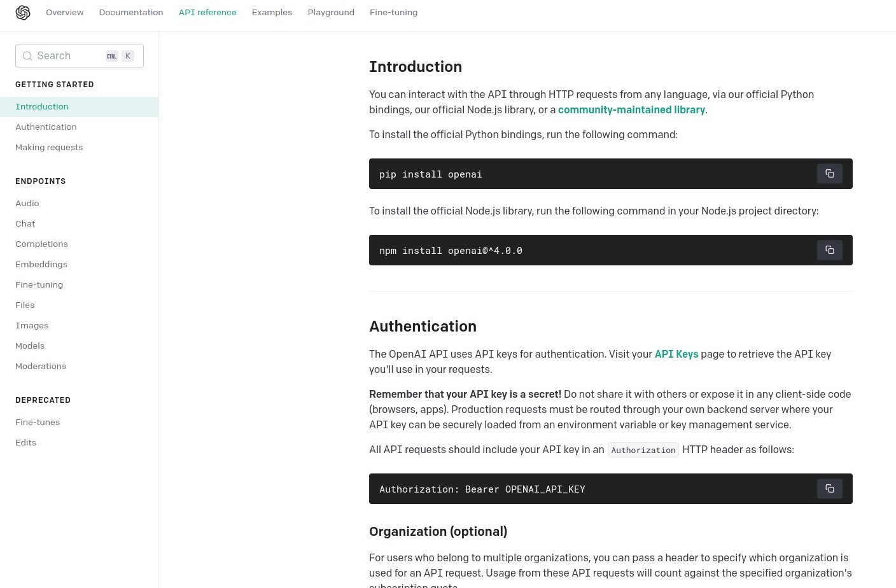
Task: Open Authentication in the sidebar
Action: 46,127
